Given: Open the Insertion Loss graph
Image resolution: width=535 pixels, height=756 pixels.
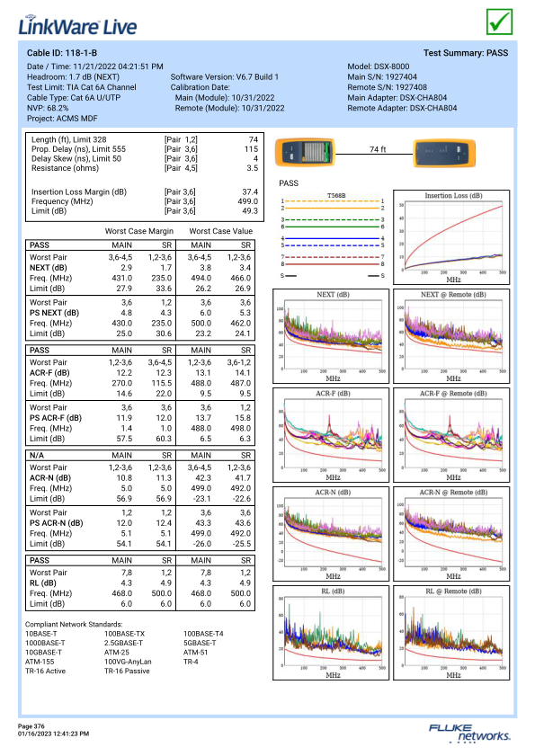Looking at the screenshot, I should [451, 237].
